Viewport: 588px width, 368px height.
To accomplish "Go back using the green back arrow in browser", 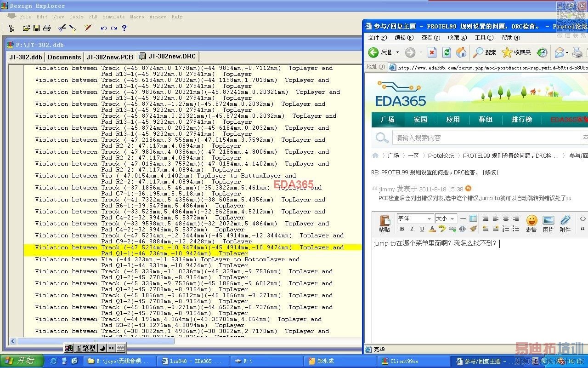I will 373,52.
